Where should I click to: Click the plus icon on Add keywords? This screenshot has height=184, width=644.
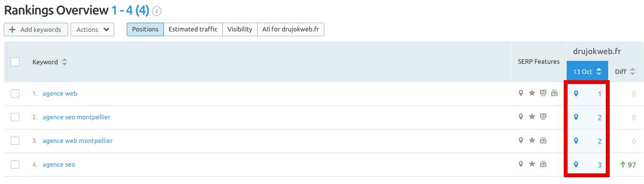click(13, 29)
